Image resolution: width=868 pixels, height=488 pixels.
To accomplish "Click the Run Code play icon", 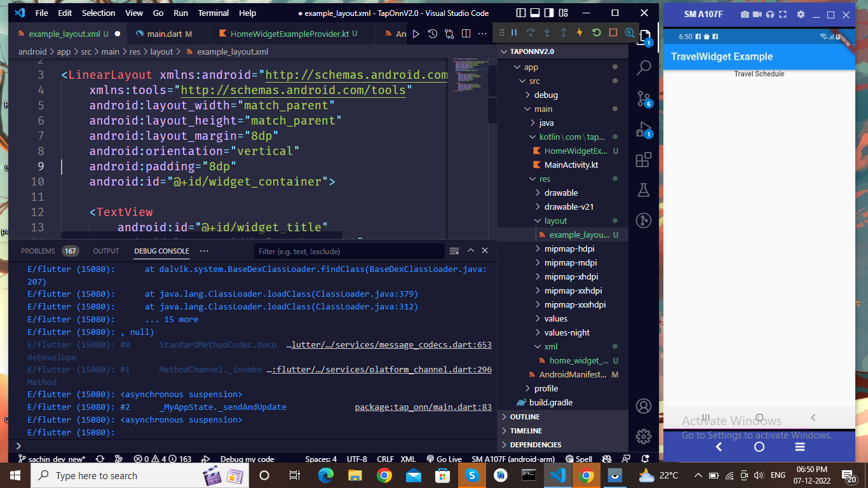I will pyautogui.click(x=416, y=34).
